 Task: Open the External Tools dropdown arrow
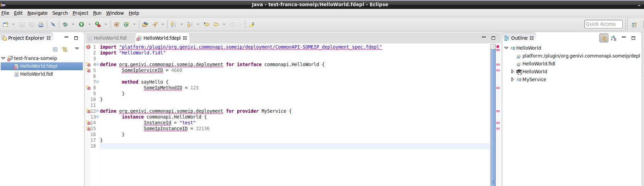[106, 24]
